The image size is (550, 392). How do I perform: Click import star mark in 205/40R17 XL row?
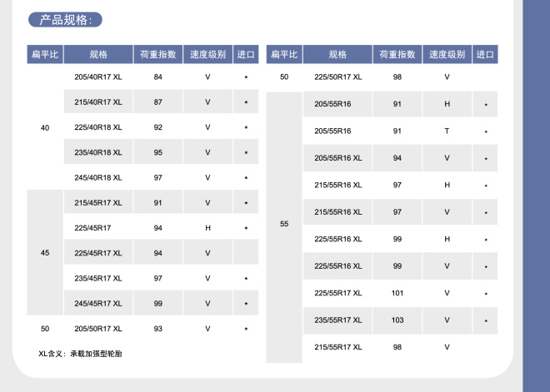[246, 77]
